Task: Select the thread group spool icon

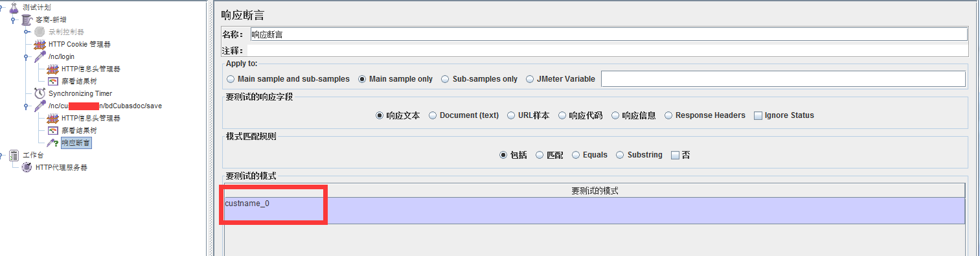Action: coord(27,19)
